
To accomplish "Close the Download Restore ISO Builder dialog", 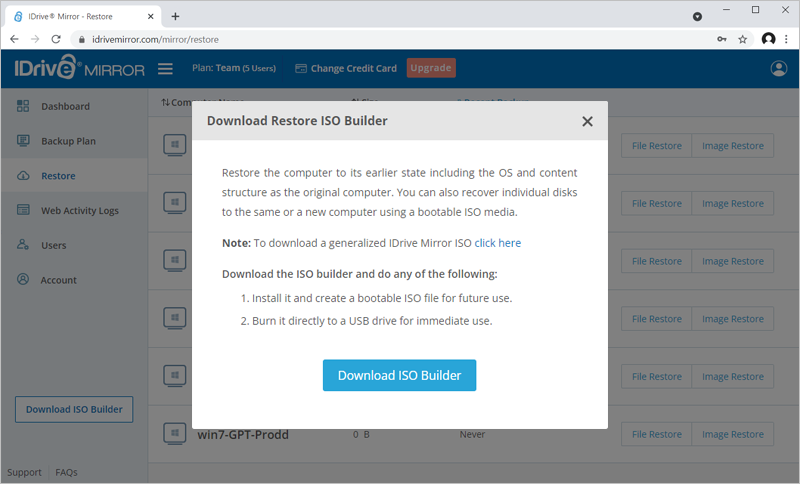I will (587, 121).
